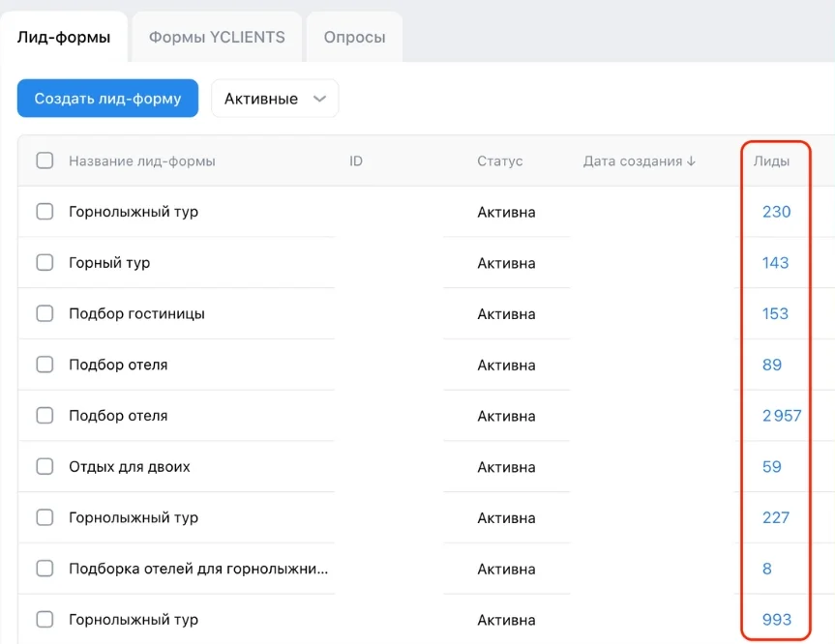Open the 89 leads link
This screenshot has width=835, height=644.
point(772,366)
